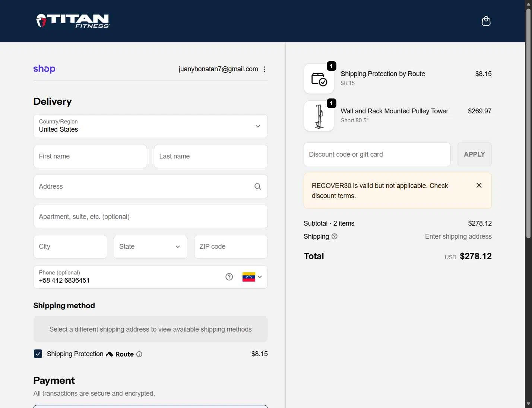This screenshot has height=408, width=532.
Task: Click the Discount code or gift card field
Action: tap(377, 154)
